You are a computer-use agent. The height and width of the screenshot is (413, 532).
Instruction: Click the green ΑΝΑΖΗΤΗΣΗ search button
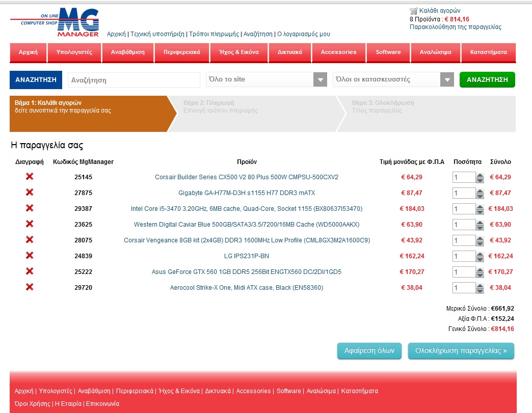pyautogui.click(x=487, y=79)
